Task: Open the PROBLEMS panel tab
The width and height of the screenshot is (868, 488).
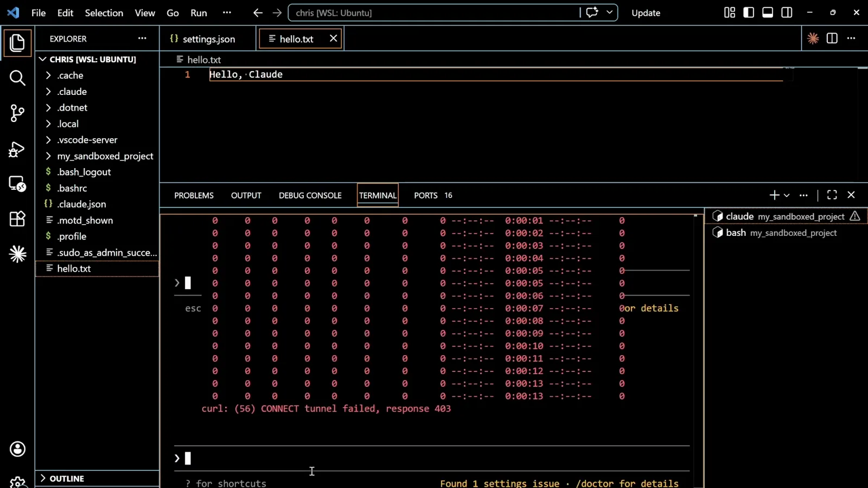Action: coord(194,195)
